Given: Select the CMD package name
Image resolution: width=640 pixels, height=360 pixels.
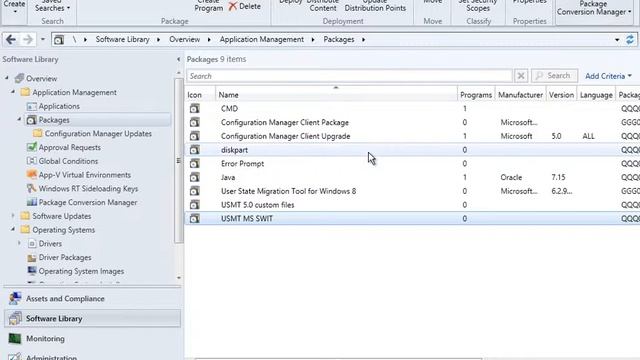Looking at the screenshot, I should tap(229, 109).
